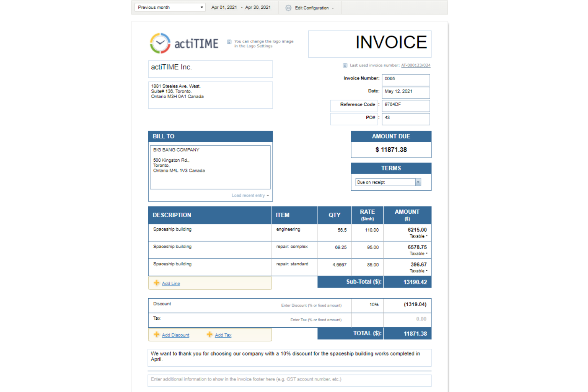Viewport: 588px width, 392px height.
Task: Click the Add Line link
Action: 171,284
